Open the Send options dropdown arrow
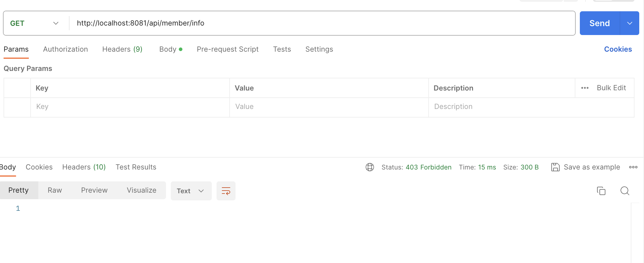 click(630, 23)
